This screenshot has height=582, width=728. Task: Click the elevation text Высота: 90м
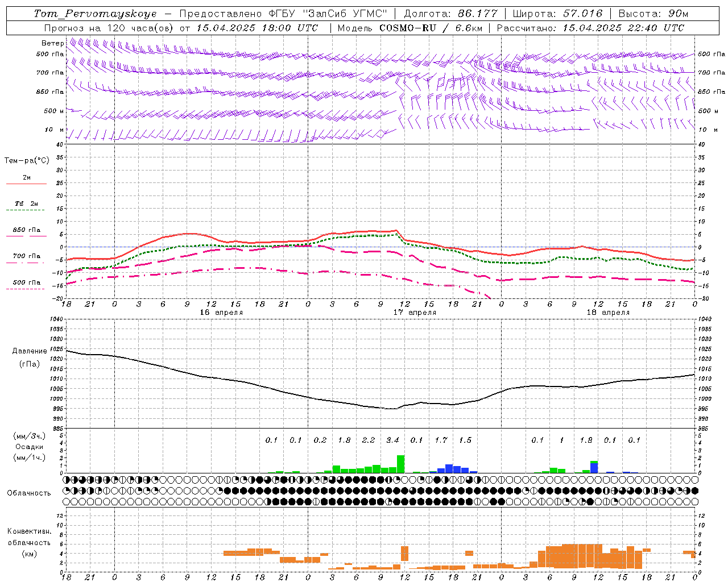[653, 14]
